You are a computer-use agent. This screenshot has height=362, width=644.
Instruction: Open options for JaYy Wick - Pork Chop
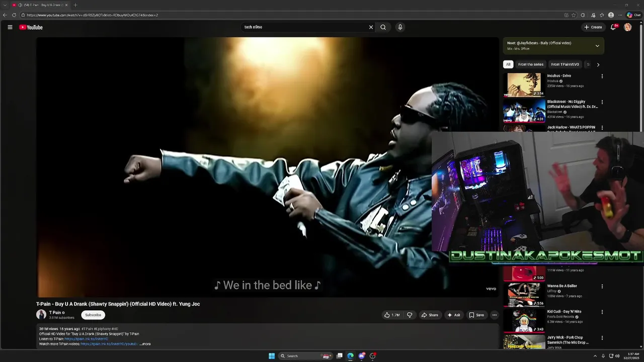[x=602, y=338]
